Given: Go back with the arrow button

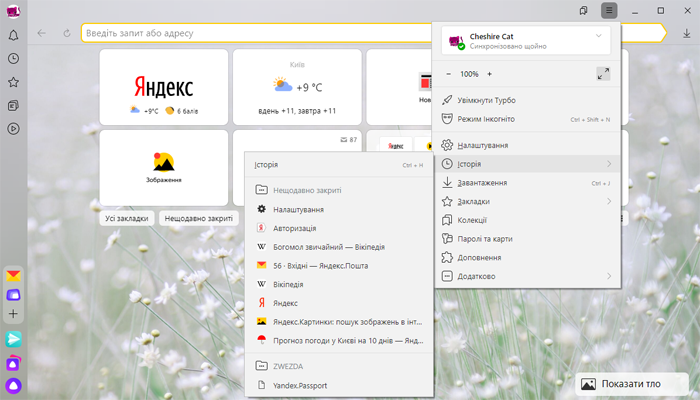Looking at the screenshot, I should point(42,33).
